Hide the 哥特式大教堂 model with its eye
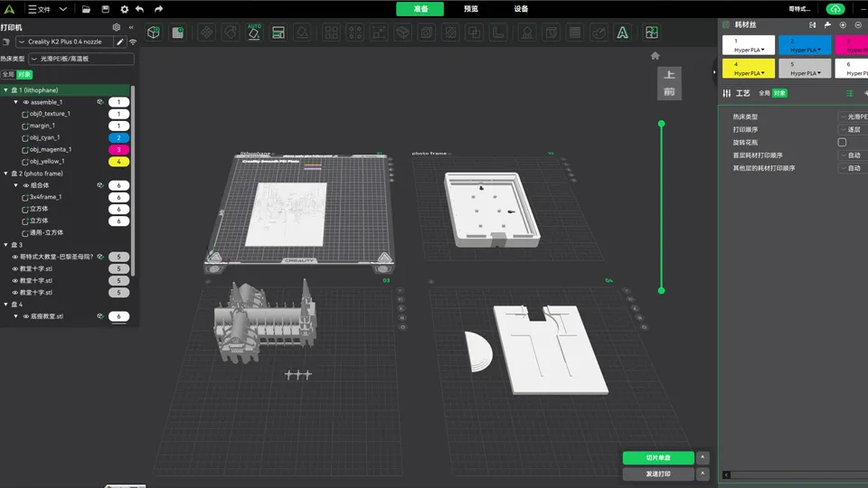The width and height of the screenshot is (868, 488). coord(15,257)
